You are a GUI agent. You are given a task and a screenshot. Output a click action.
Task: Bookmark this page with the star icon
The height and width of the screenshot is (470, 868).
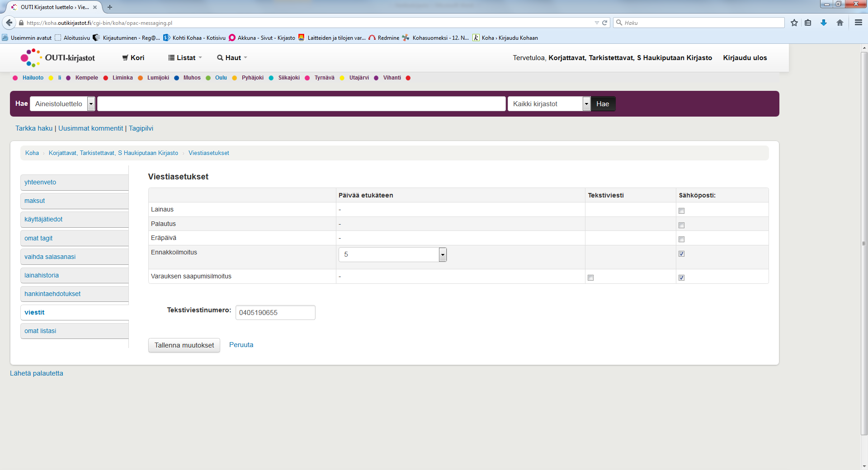click(x=794, y=23)
